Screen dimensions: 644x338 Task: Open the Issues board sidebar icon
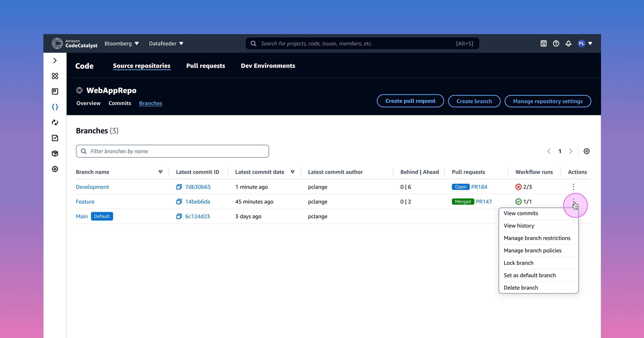click(x=55, y=91)
